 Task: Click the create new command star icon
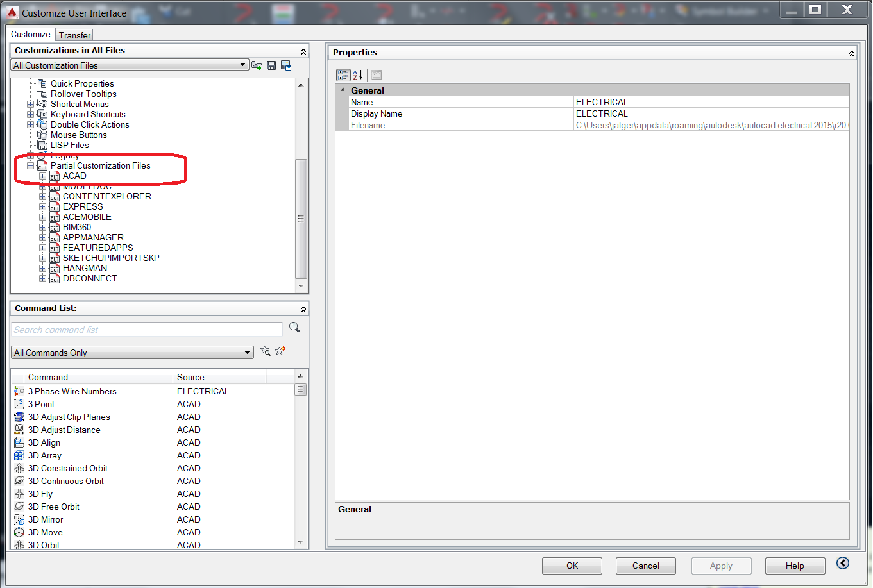[x=280, y=351]
